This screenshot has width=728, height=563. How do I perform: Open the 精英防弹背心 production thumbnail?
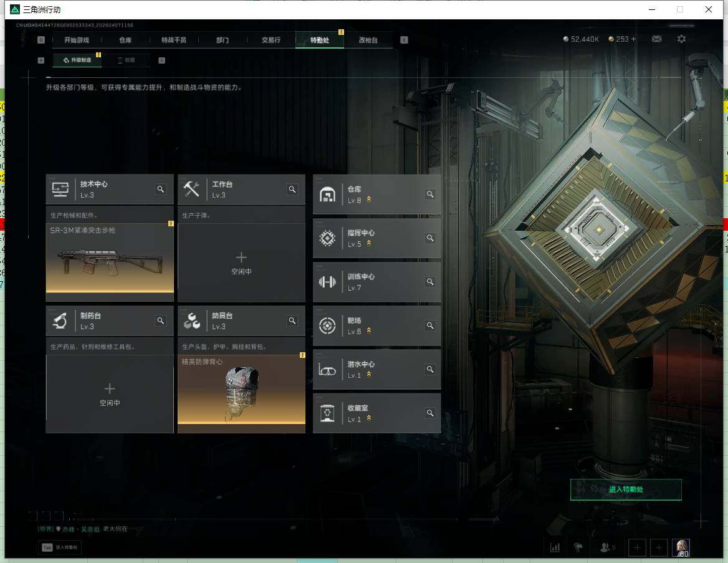pyautogui.click(x=241, y=389)
